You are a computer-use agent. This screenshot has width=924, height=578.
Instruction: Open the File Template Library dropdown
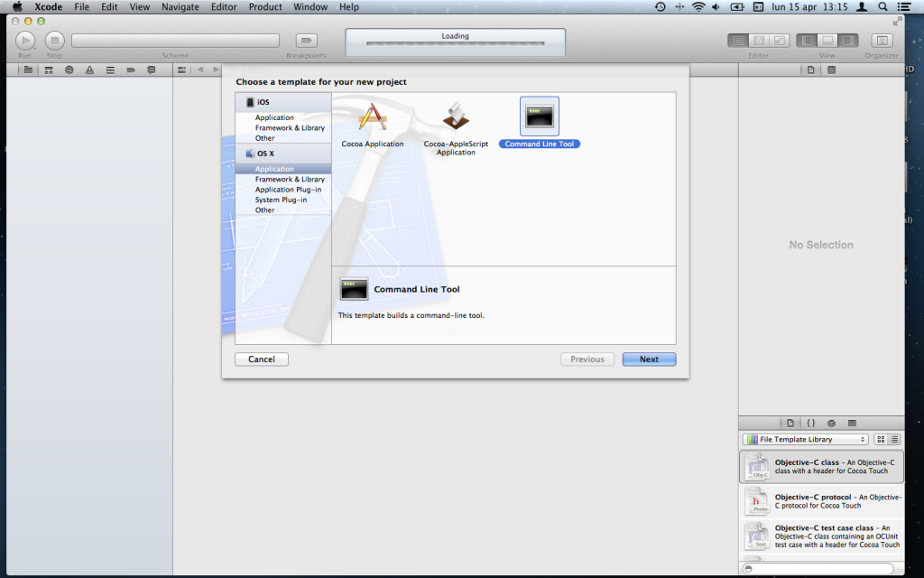pos(804,439)
